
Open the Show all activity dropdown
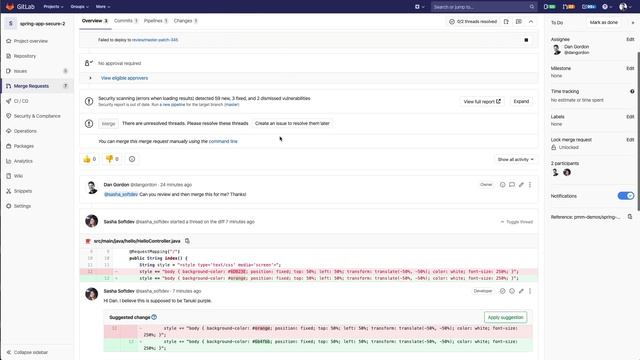515,160
